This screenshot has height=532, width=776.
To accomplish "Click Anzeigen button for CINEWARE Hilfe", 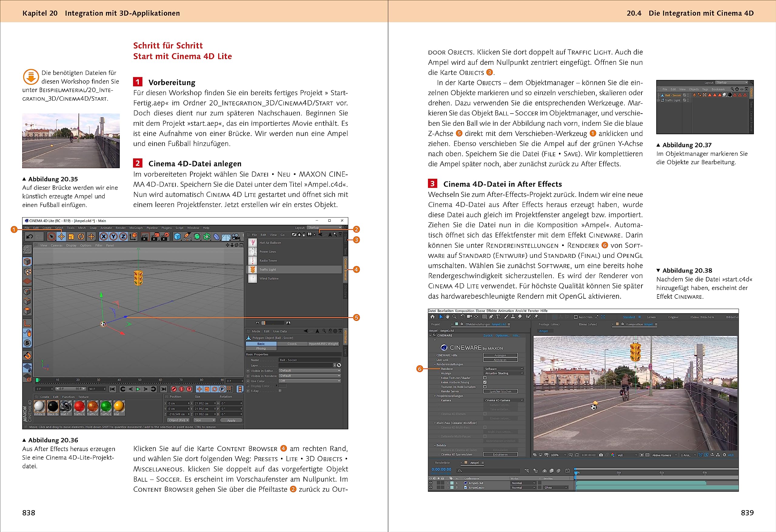I will point(500,355).
